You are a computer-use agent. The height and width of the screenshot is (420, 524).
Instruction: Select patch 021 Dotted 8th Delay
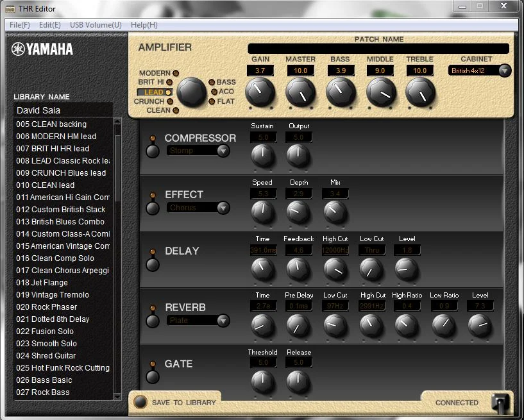tap(63, 319)
